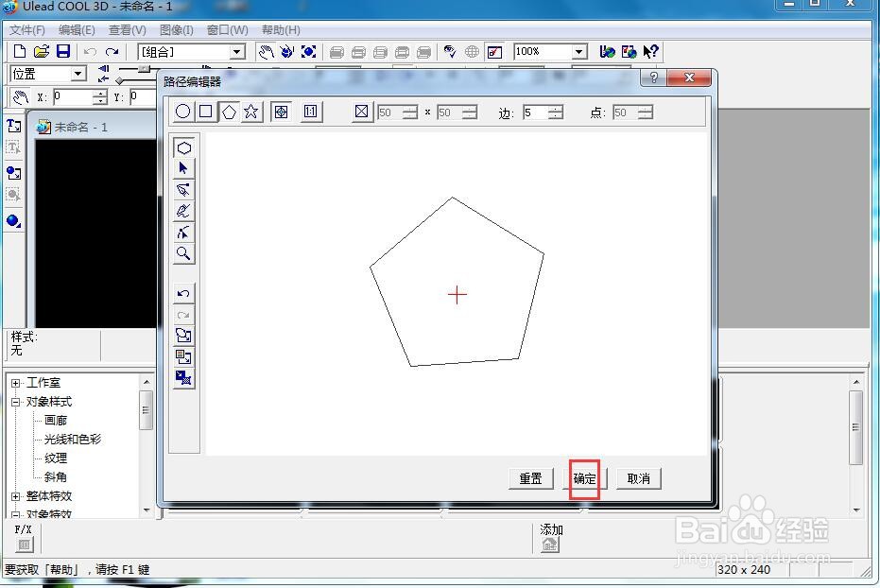Click the Save disk icon
This screenshot has height=588, width=880.
(62, 52)
